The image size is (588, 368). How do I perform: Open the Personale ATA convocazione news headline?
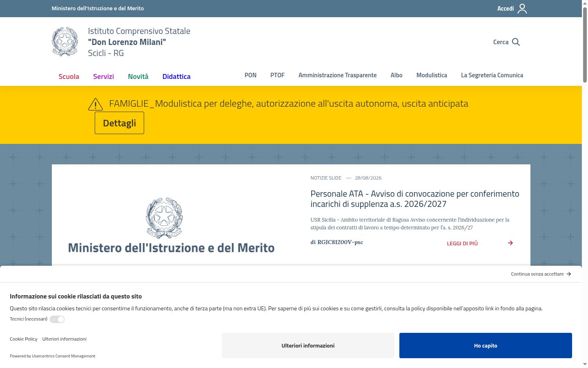tap(415, 199)
